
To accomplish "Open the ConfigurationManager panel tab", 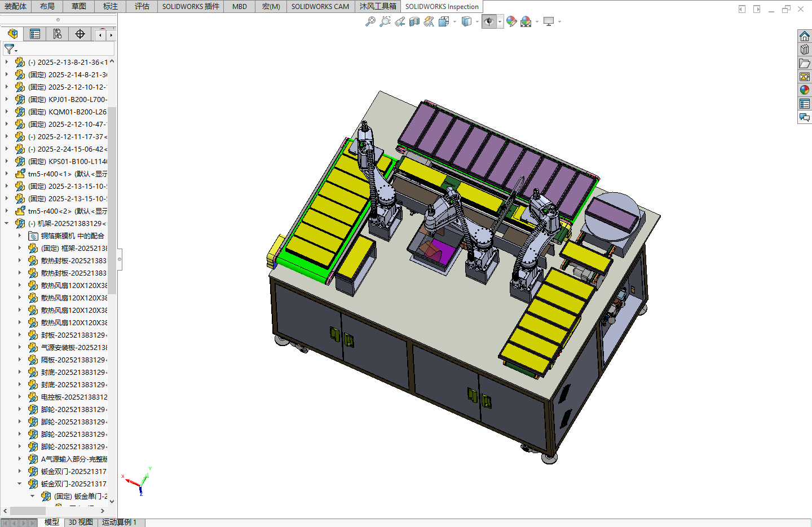I will pos(57,34).
